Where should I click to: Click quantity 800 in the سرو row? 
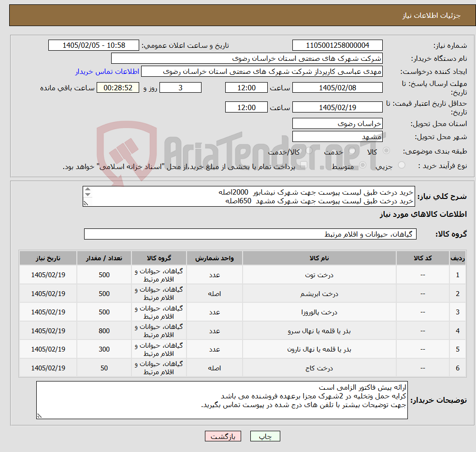click(104, 331)
